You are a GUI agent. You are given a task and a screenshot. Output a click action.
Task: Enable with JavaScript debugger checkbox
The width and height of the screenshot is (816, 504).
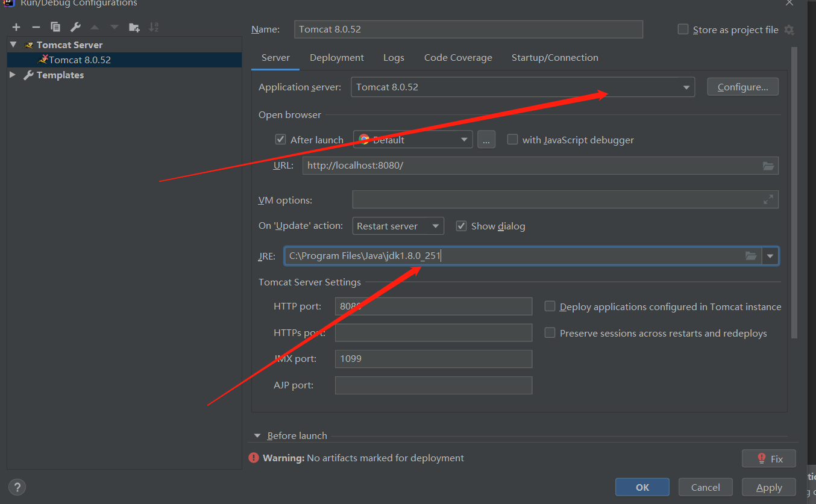512,140
